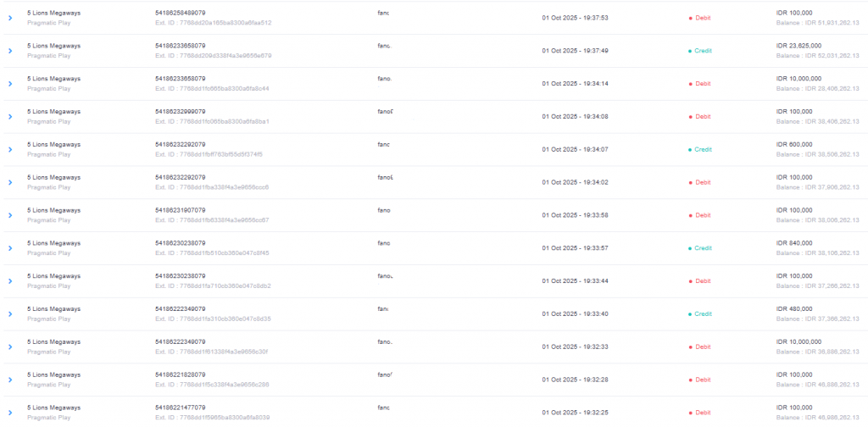Open details arrow for 19:34:08 row
This screenshot has height=427, width=868.
coord(10,117)
